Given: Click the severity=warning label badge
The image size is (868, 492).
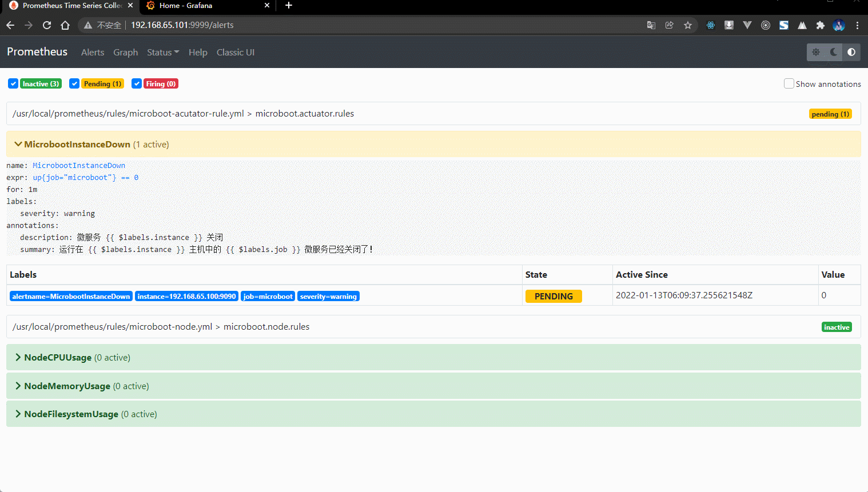Looking at the screenshot, I should [328, 296].
